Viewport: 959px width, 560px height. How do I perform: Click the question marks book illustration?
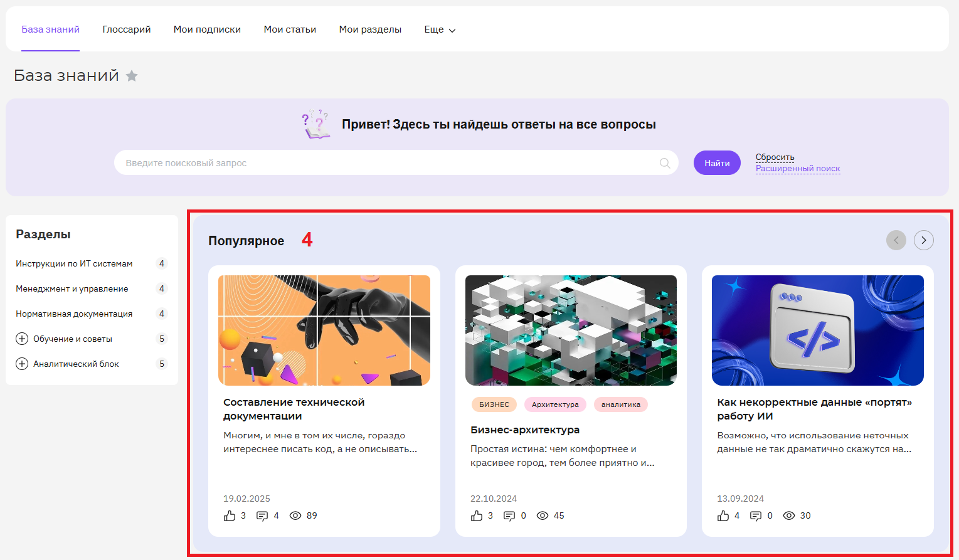pyautogui.click(x=316, y=124)
